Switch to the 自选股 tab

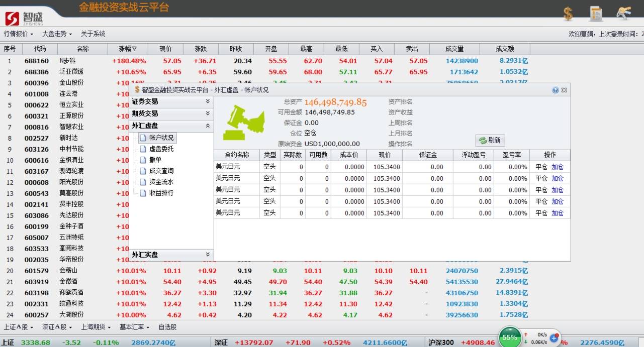[x=167, y=327]
